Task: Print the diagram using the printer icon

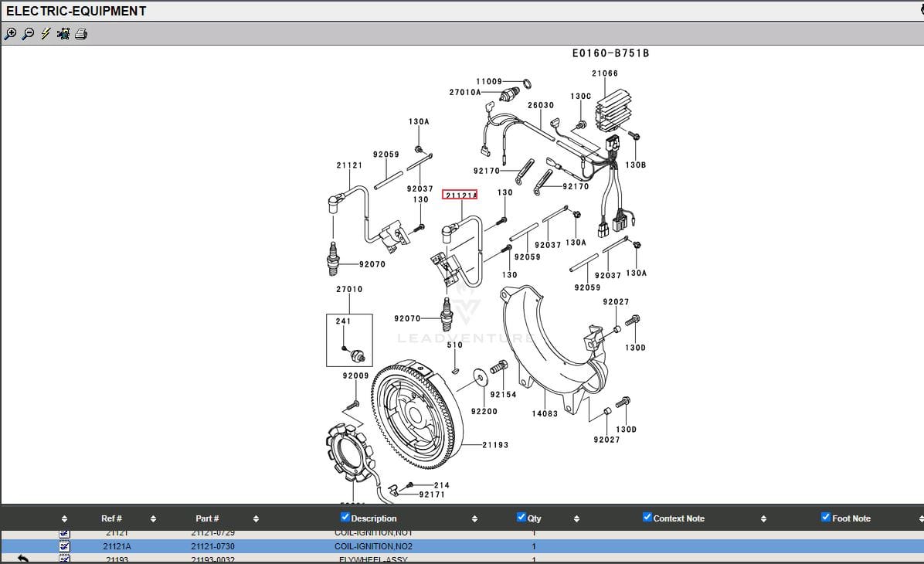Action: (x=81, y=34)
